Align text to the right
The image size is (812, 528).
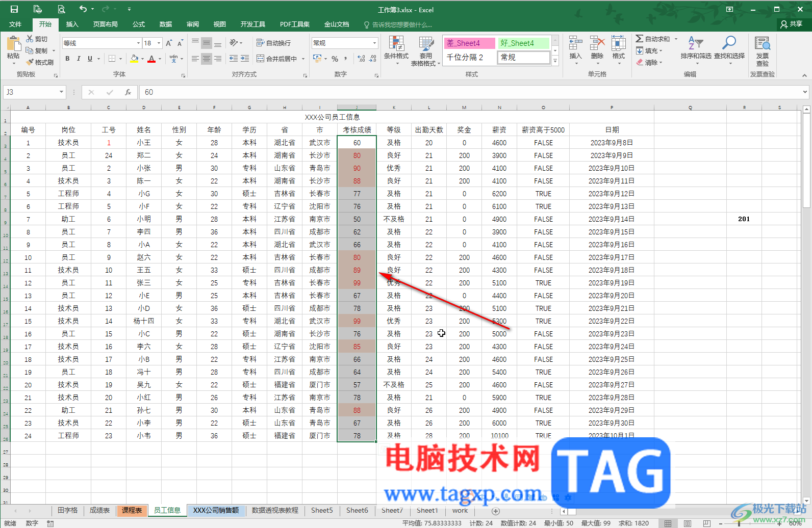218,59
